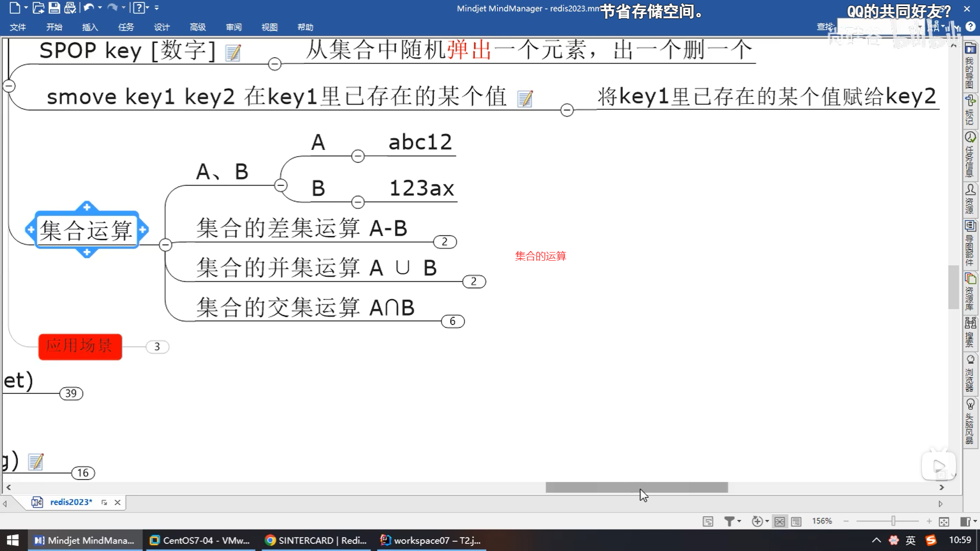The image size is (980, 551).
Task: Open the 插入 ribbon tab
Action: [90, 27]
